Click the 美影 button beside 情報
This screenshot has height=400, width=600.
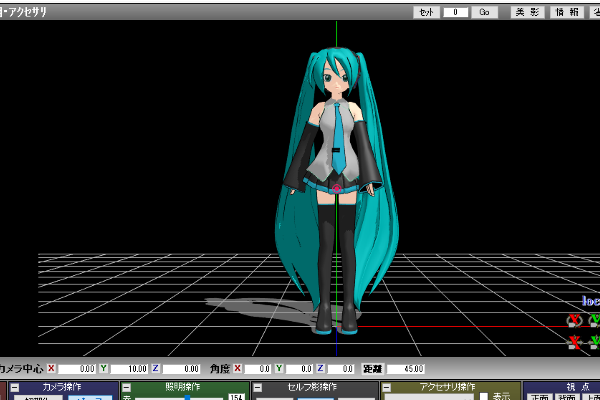(x=527, y=12)
